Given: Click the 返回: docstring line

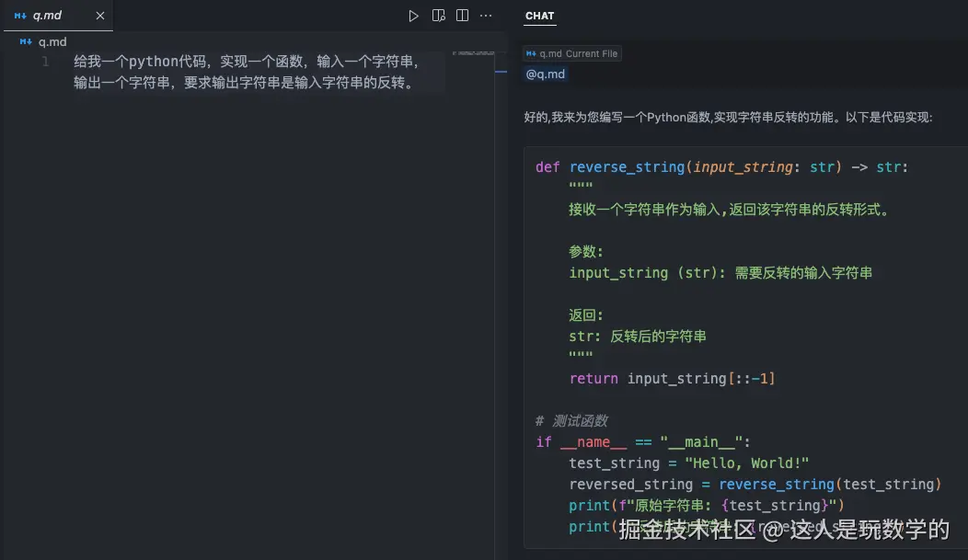Looking at the screenshot, I should pyautogui.click(x=585, y=315).
